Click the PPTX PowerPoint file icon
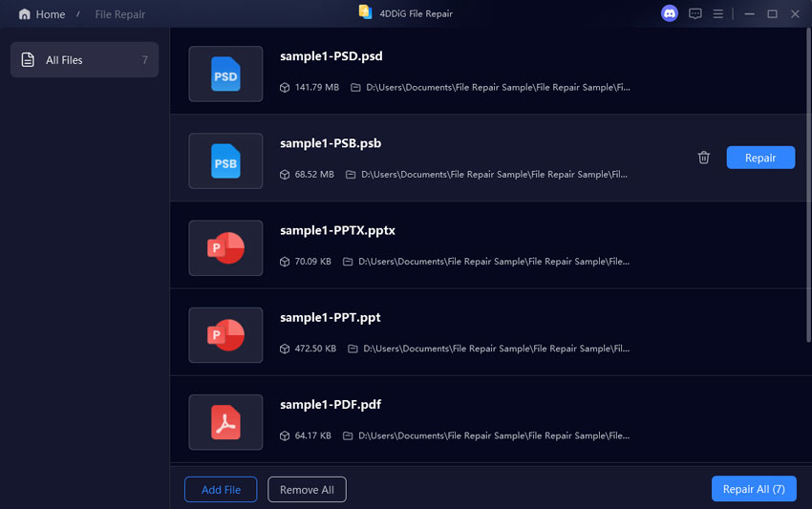The image size is (812, 509). click(225, 248)
